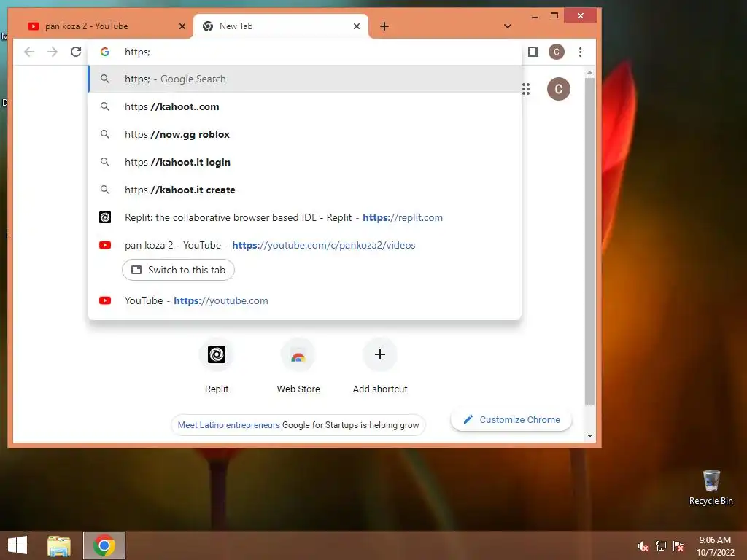This screenshot has height=560, width=747.
Task: Open Meet Latino entrepreneurs link
Action: click(x=228, y=425)
